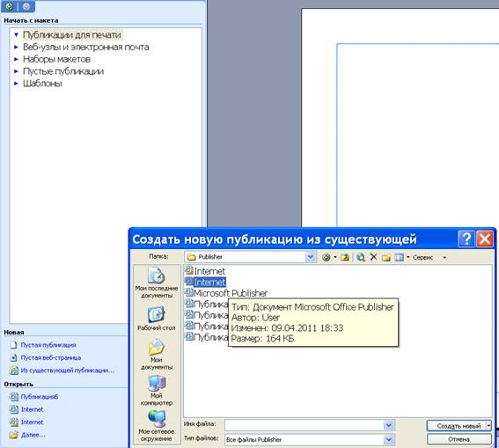Click the Пустая веб-страница link

pyautogui.click(x=51, y=357)
